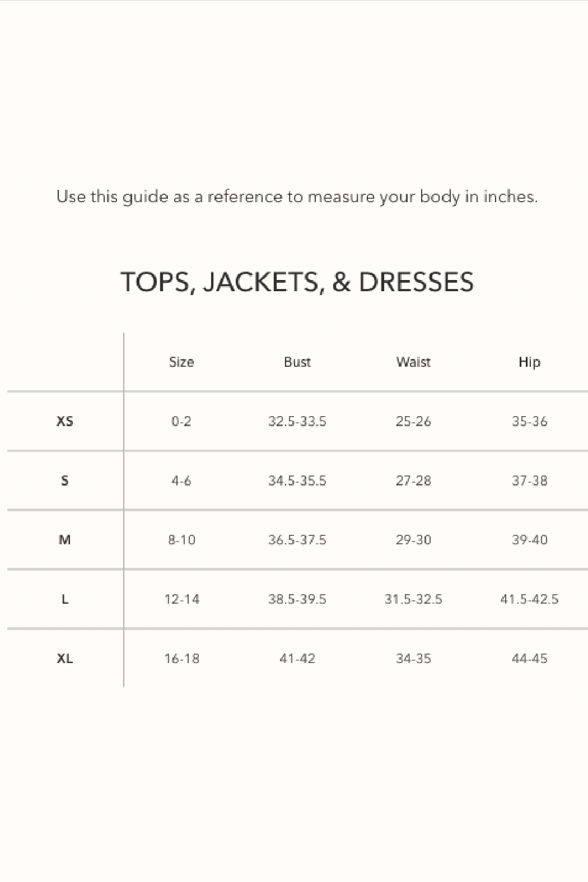Select the 37-38 hip measurement
This screenshot has width=588, height=882.
529,480
